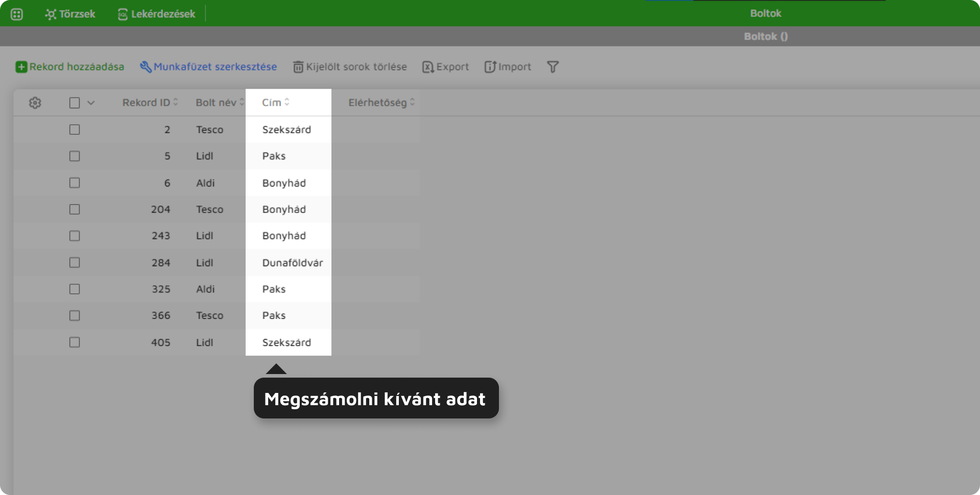The width and height of the screenshot is (980, 495).
Task: Check the row with Rekord ID 284
Action: click(x=75, y=262)
